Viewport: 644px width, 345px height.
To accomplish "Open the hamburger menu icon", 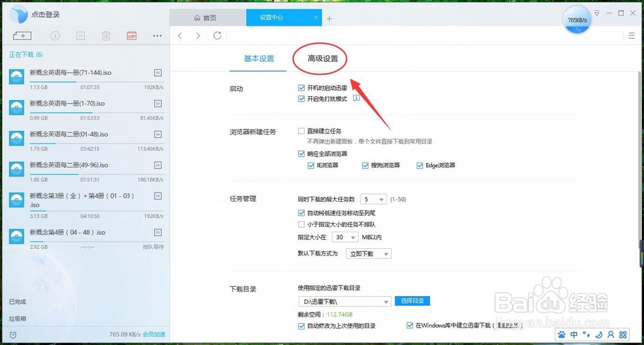I will click(x=632, y=35).
